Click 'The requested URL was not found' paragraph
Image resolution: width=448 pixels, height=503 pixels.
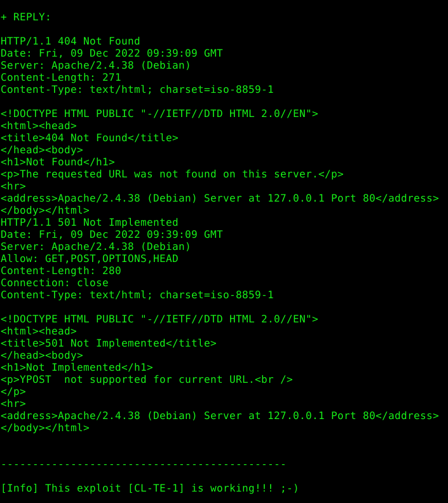click(172, 174)
